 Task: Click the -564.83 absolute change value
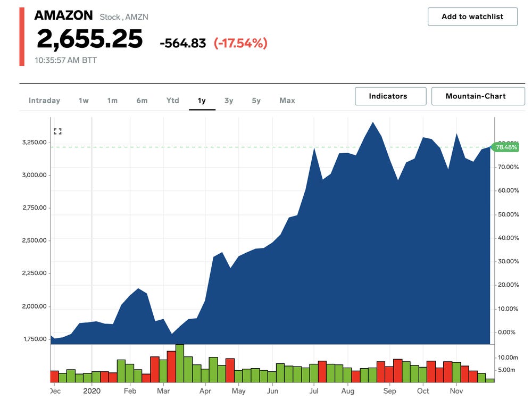point(183,44)
